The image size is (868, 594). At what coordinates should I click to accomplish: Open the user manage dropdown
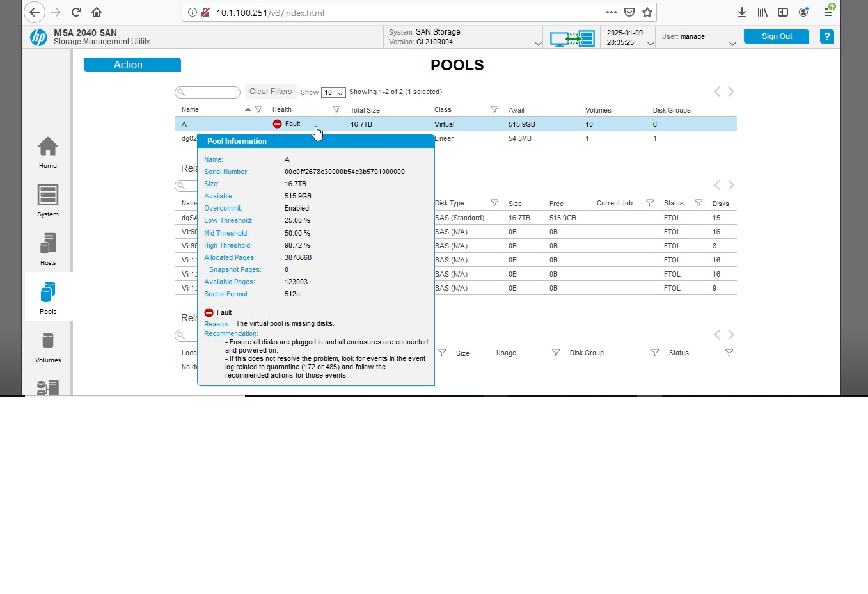(732, 44)
